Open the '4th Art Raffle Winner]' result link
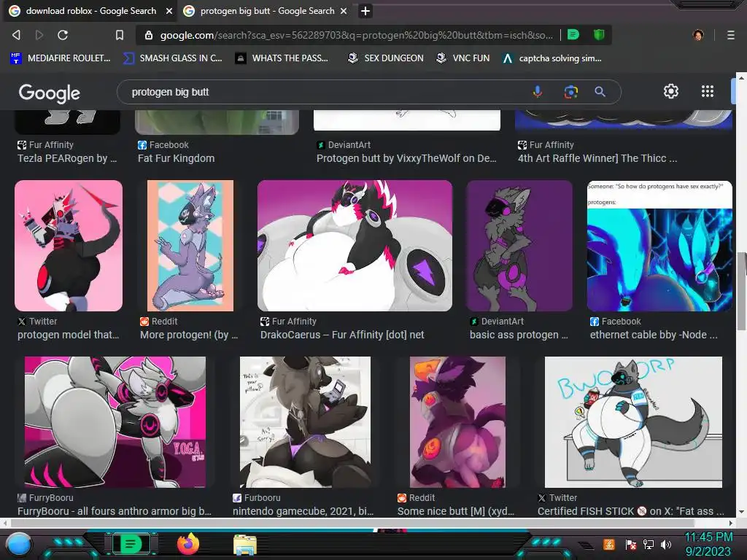This screenshot has width=747, height=560. coord(597,158)
